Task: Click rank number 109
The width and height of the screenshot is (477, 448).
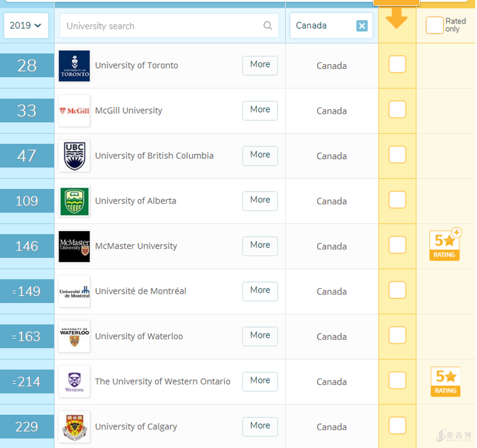Action: point(27,201)
